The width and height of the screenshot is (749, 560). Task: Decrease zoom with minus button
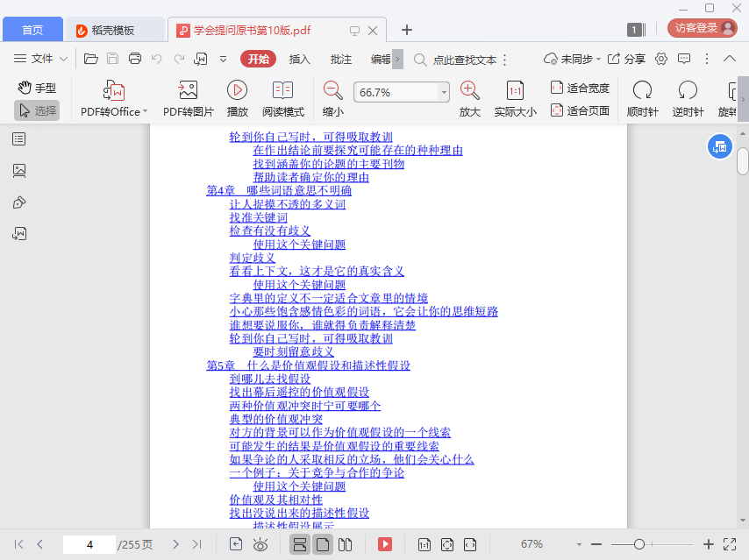coord(596,544)
